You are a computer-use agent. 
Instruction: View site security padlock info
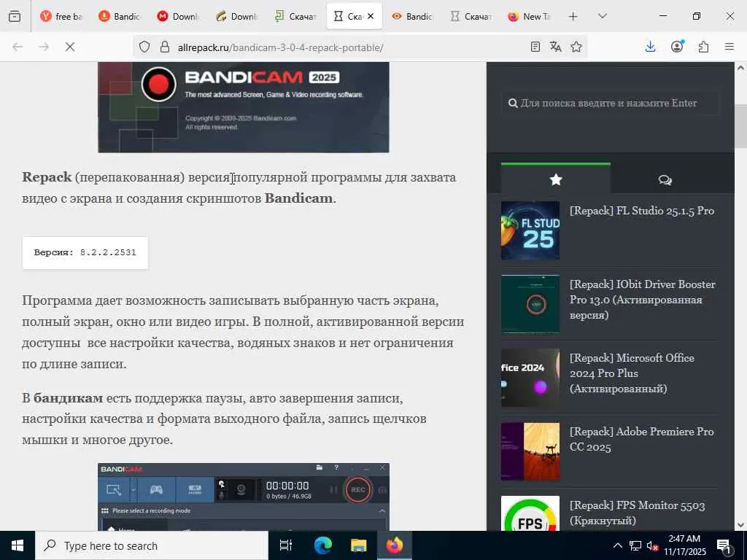[x=165, y=47]
